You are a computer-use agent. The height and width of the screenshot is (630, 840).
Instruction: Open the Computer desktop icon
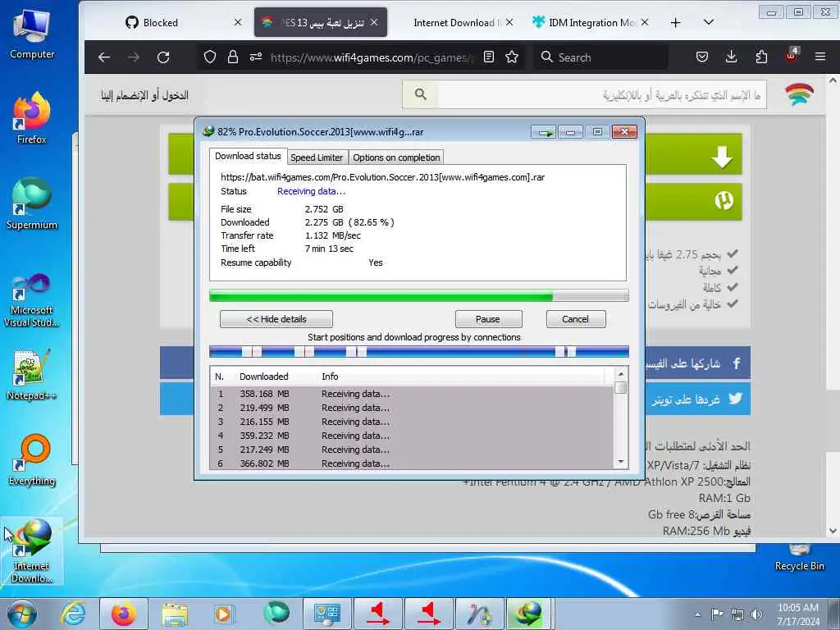(x=32, y=33)
